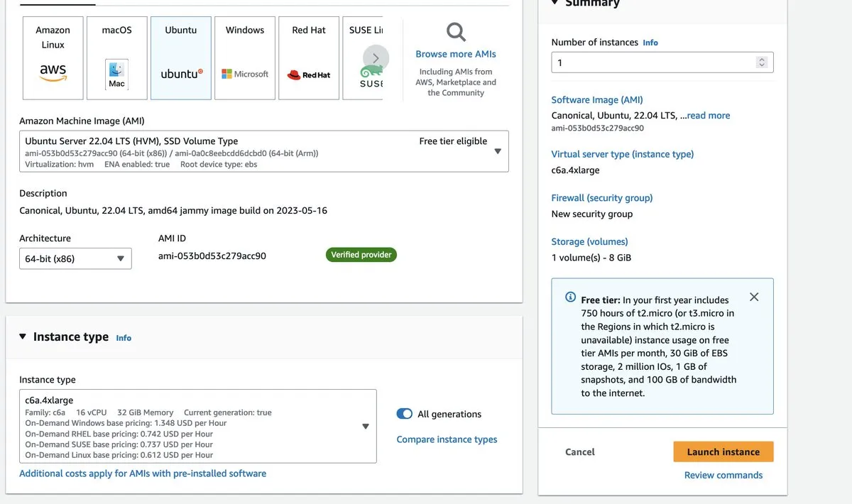Select the Ubuntu AMI tile
This screenshot has width=852, height=504.
[x=181, y=58]
